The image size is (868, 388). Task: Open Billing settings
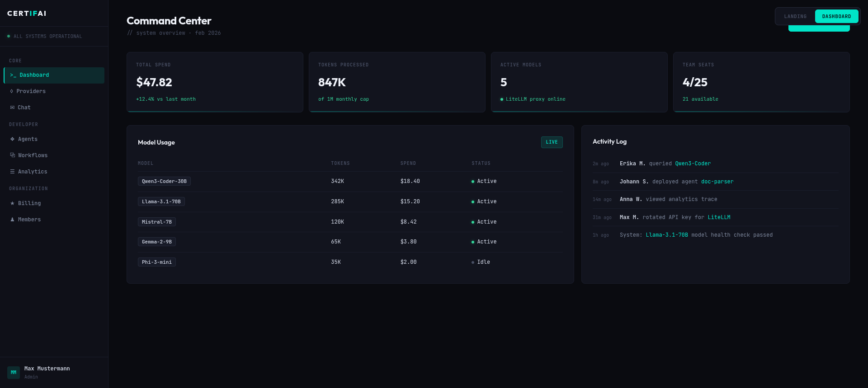tap(29, 203)
